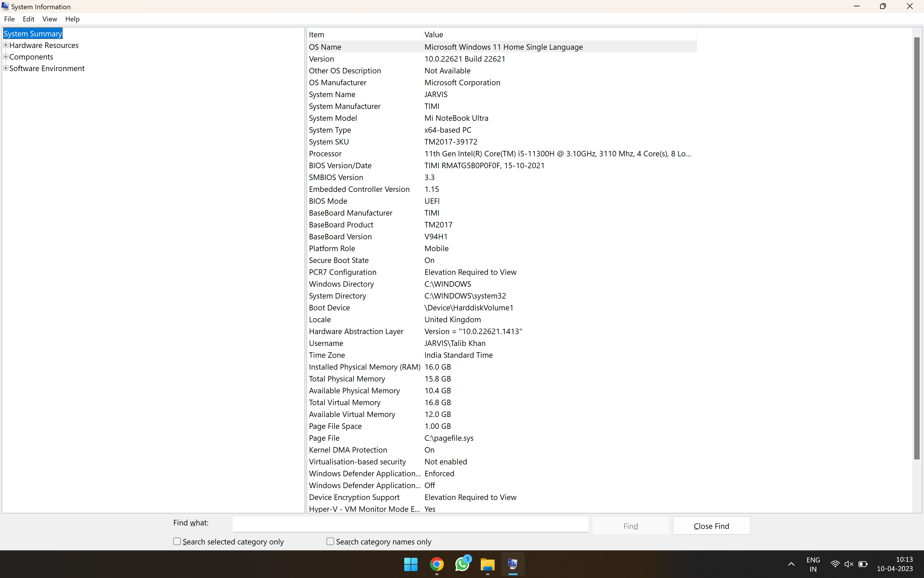Select the OS Name row
This screenshot has height=578, width=924.
pos(502,47)
